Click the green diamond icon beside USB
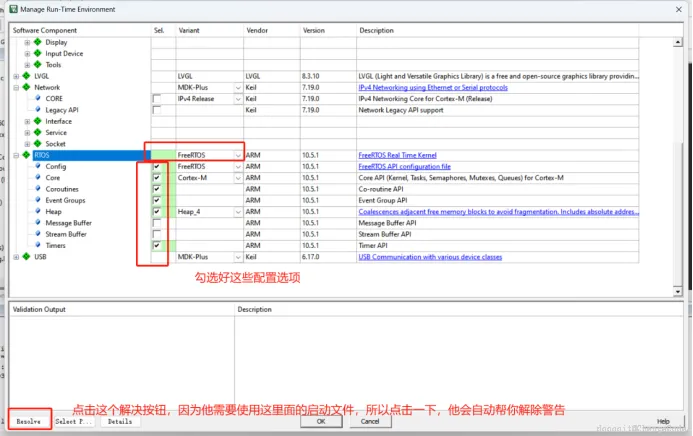This screenshot has height=436, width=693. (27, 257)
